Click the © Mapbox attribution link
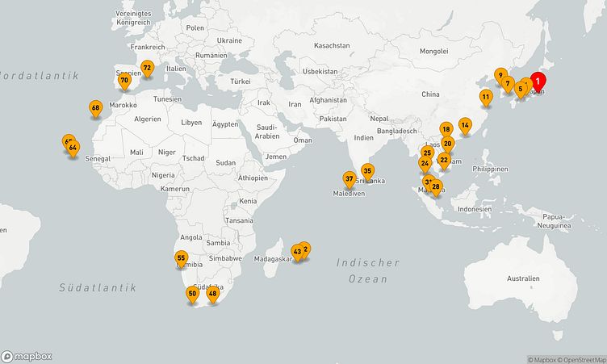607x364 pixels. (542, 359)
